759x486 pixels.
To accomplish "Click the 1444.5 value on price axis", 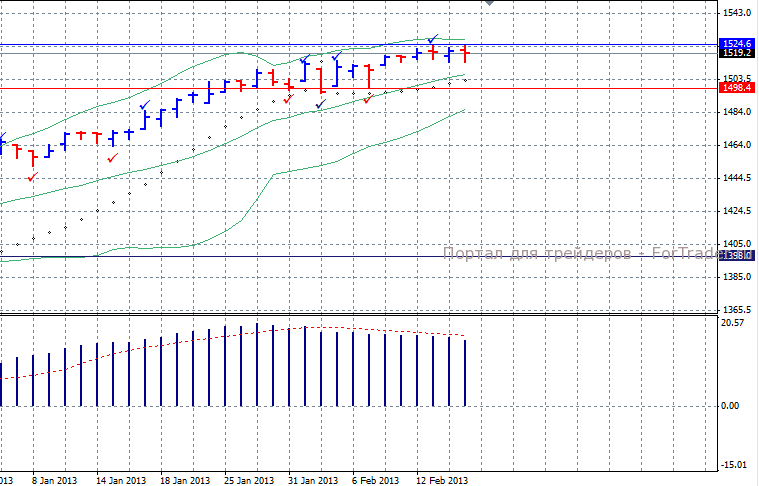I will point(736,178).
